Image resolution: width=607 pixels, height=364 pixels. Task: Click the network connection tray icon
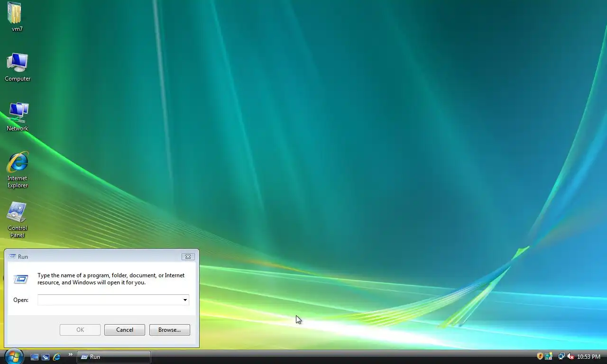pos(561,356)
